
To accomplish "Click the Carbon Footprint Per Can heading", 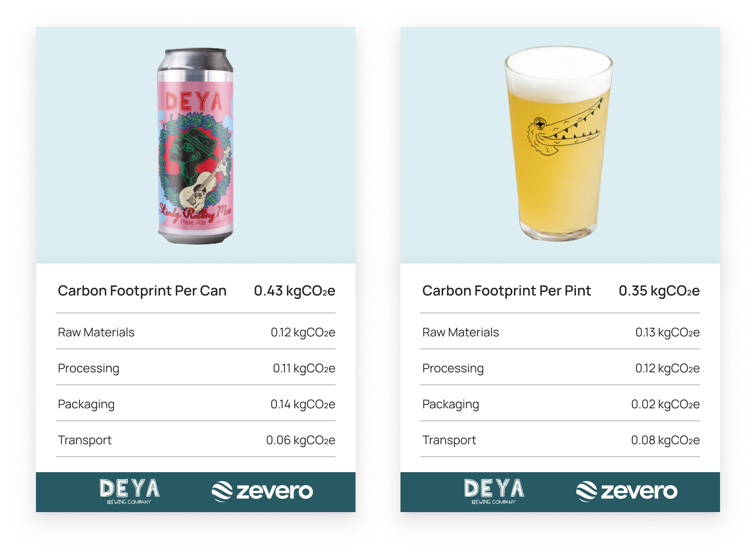I will [142, 290].
